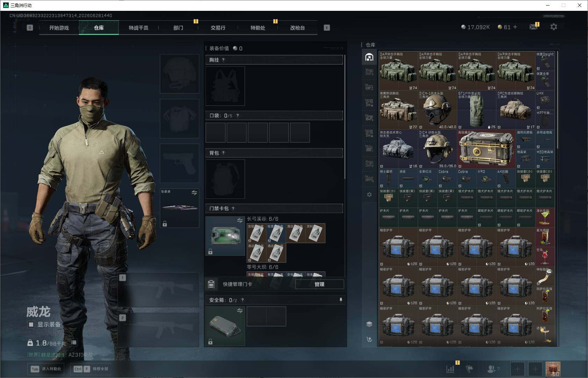Swap the keycard case container
Screen dimensions: 588x378
point(240,220)
